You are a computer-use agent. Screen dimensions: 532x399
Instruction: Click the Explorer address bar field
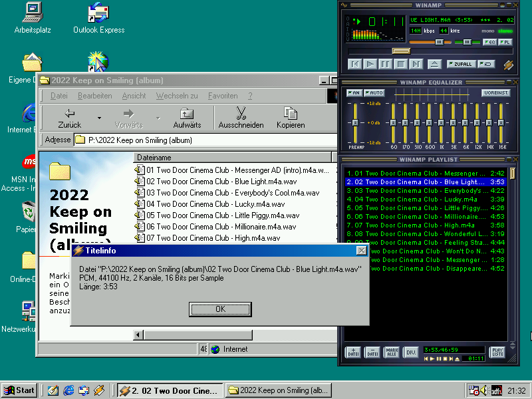[205, 140]
